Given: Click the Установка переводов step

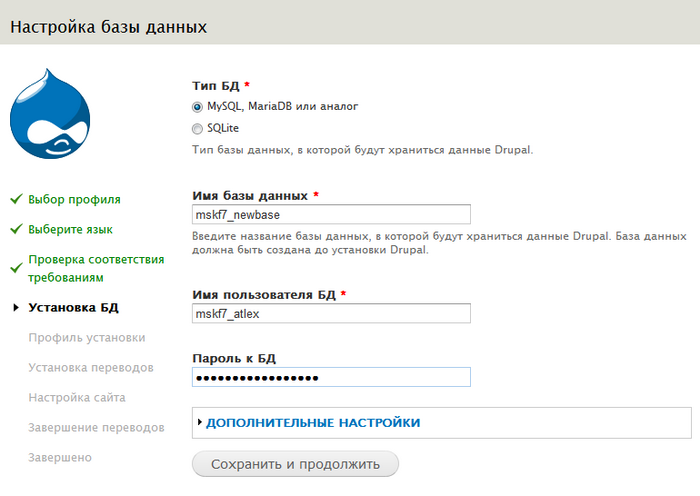Looking at the screenshot, I should pyautogui.click(x=91, y=367).
